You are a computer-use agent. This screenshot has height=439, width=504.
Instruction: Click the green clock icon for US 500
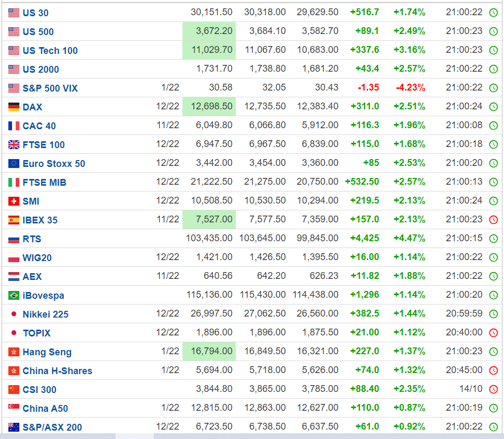(494, 31)
